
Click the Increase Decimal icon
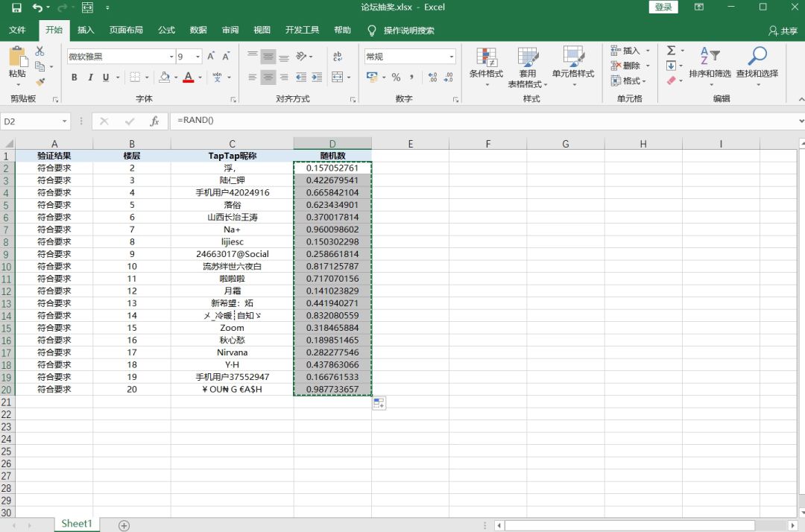click(433, 77)
